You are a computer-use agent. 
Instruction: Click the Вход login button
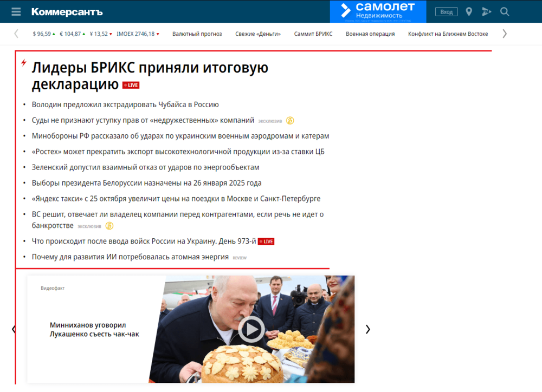pos(446,12)
